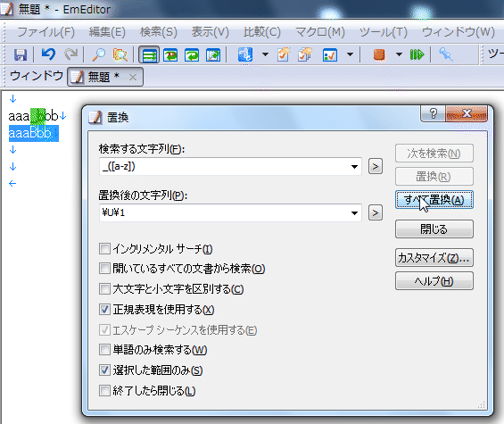Expand the 置換後の文字列 history dropdown
504x424 pixels.
(354, 213)
